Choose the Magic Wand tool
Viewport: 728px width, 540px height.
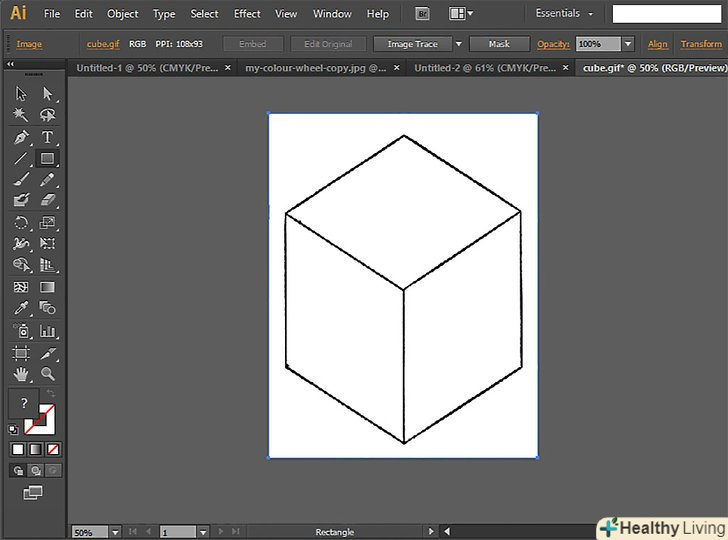click(21, 115)
